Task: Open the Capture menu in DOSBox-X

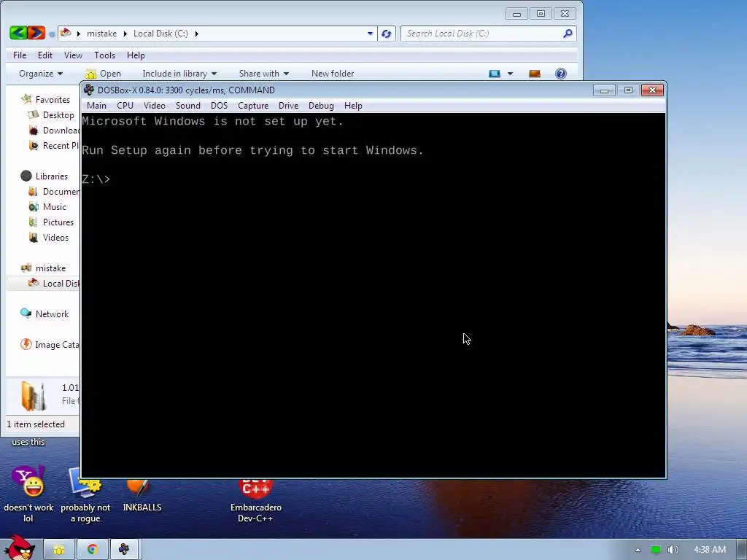Action: click(253, 106)
